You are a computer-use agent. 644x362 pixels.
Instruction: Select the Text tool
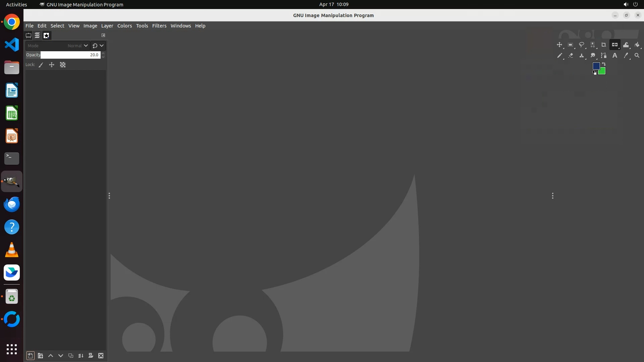point(615,56)
